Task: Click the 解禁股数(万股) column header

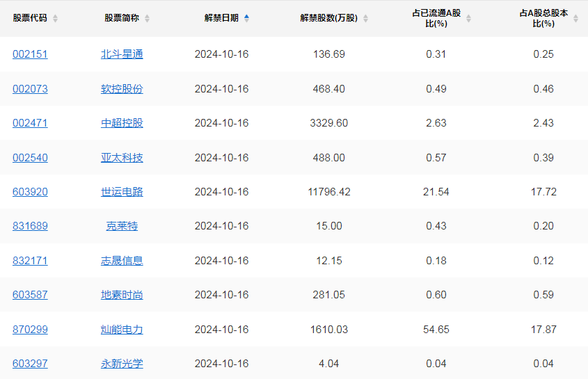Action: 329,18
